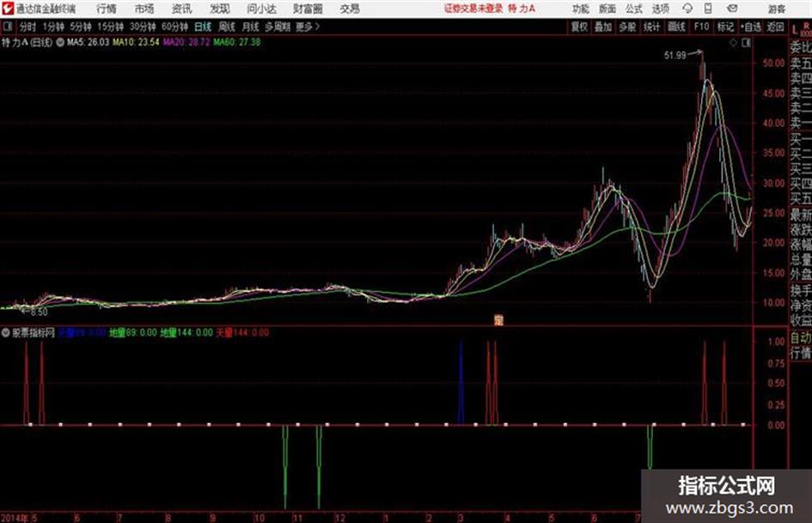Click the L icon in right panel header
The image size is (812, 523).
point(795,30)
